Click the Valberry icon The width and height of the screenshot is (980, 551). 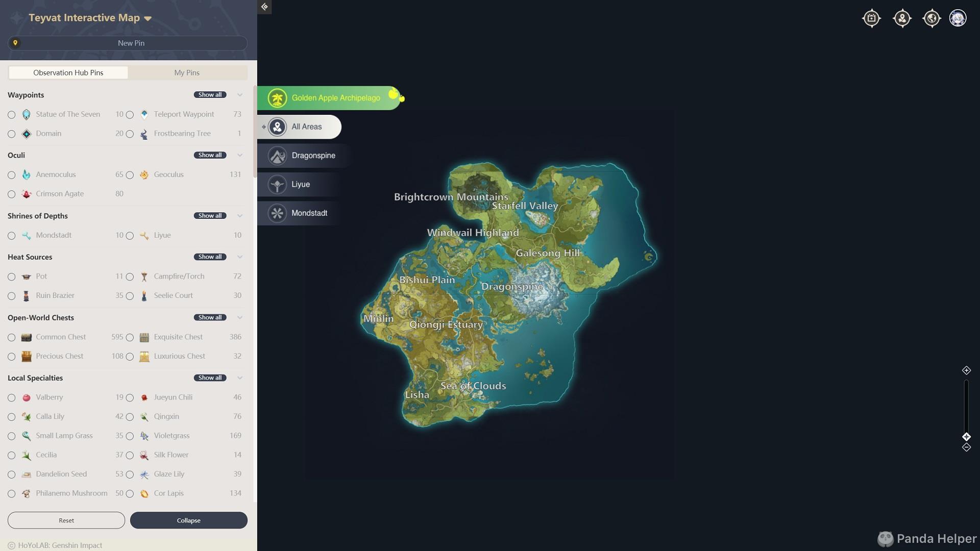point(27,397)
